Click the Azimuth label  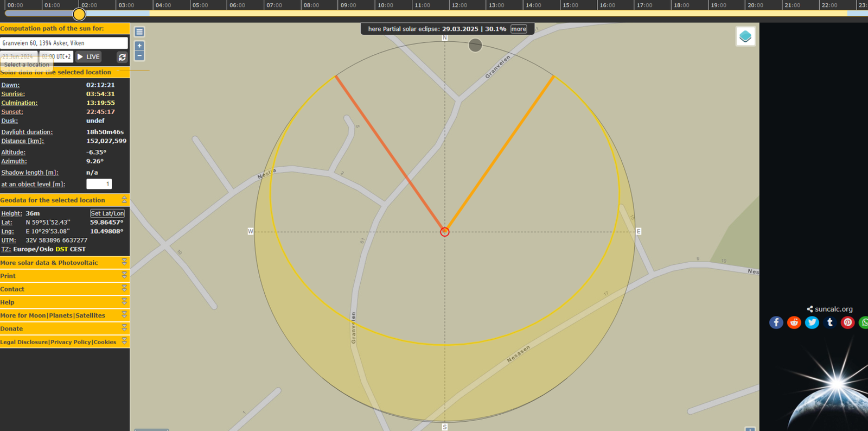(14, 161)
